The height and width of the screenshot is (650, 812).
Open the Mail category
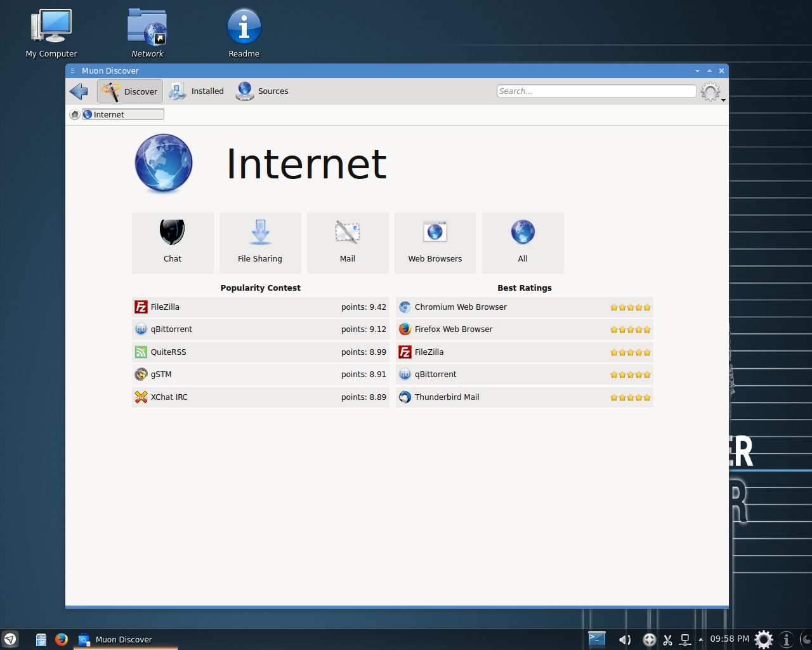click(x=348, y=243)
